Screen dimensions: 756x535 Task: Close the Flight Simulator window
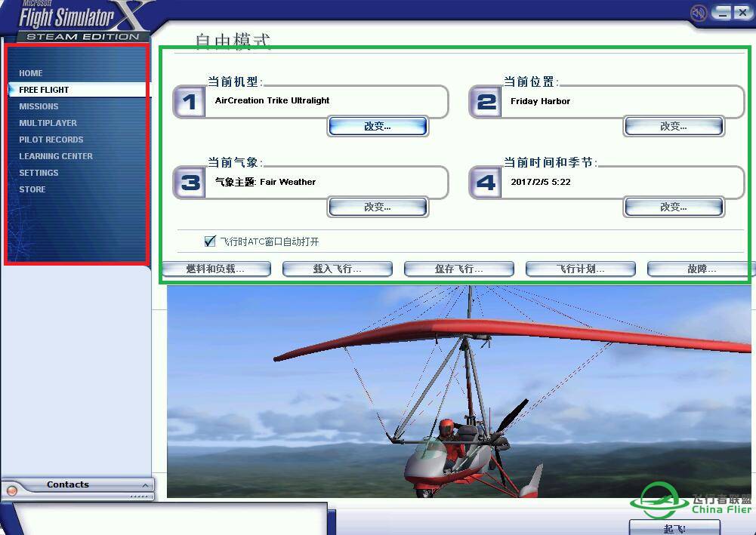pos(742,13)
